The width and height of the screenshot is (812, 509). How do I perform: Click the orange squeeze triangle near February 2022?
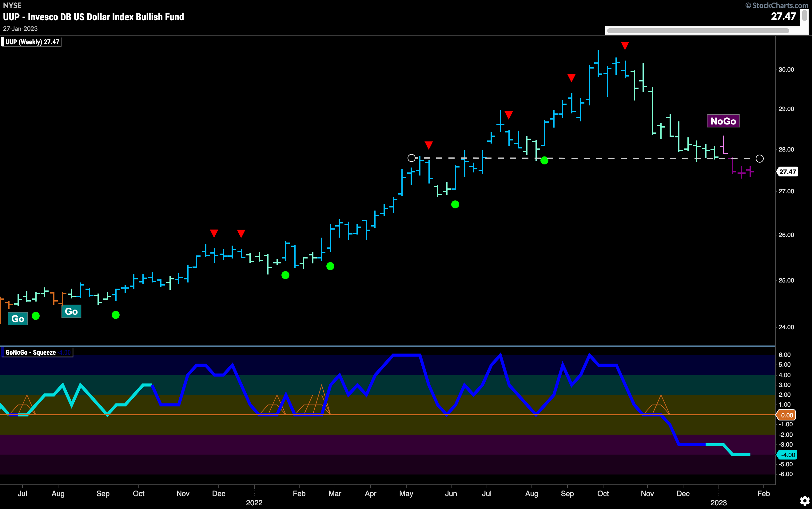(x=313, y=399)
